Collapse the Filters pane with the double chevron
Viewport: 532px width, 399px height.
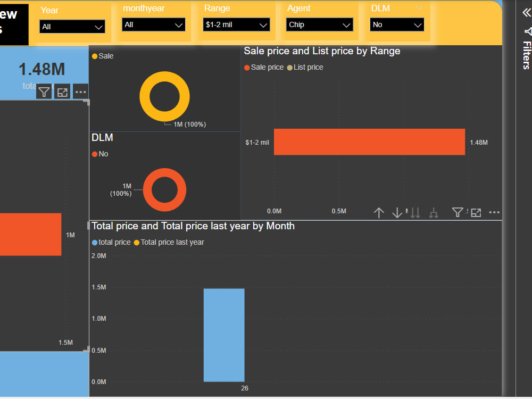pyautogui.click(x=526, y=12)
